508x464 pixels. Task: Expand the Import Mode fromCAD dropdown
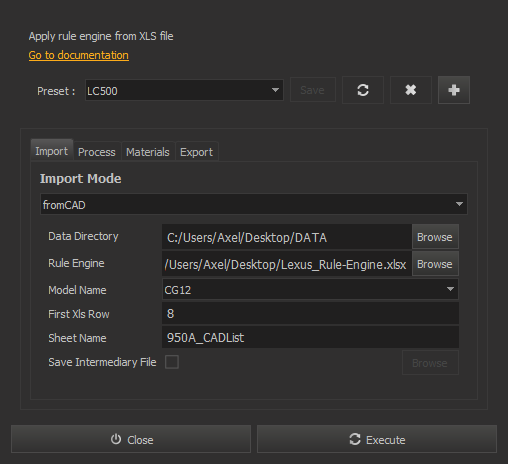click(254, 204)
